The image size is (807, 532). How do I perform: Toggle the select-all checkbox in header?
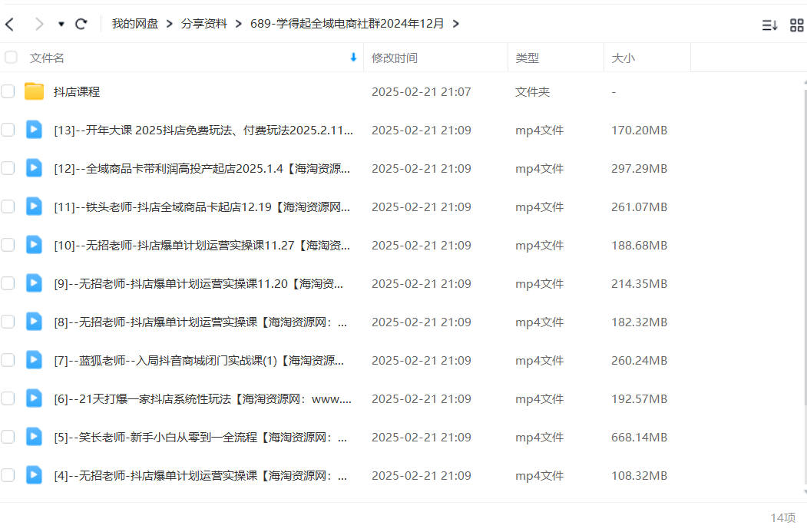(x=11, y=57)
